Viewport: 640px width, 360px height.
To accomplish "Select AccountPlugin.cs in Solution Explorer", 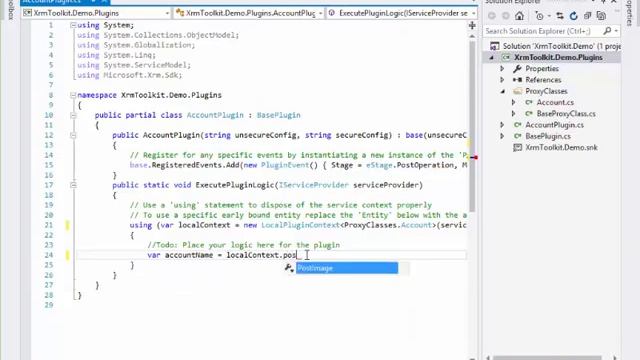I will click(554, 125).
